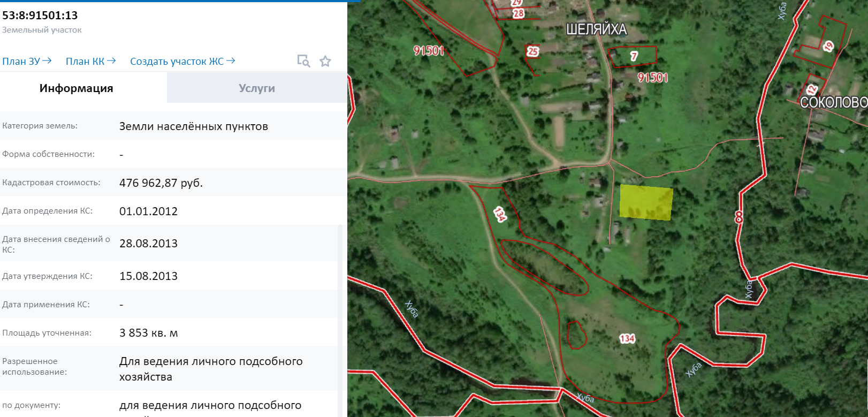Click the find-on-map magnifier icon
Viewport: 868px width, 417px height.
[x=303, y=61]
